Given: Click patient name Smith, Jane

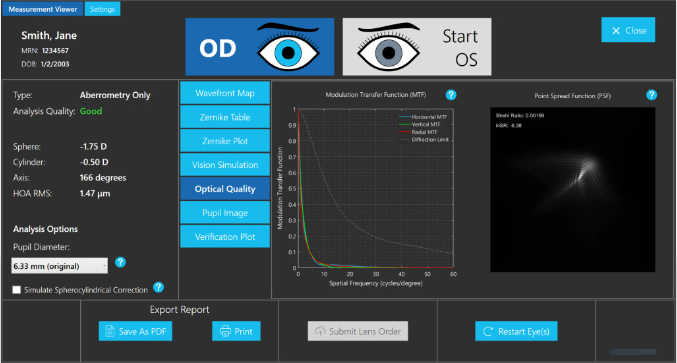Looking at the screenshot, I should coord(49,35).
